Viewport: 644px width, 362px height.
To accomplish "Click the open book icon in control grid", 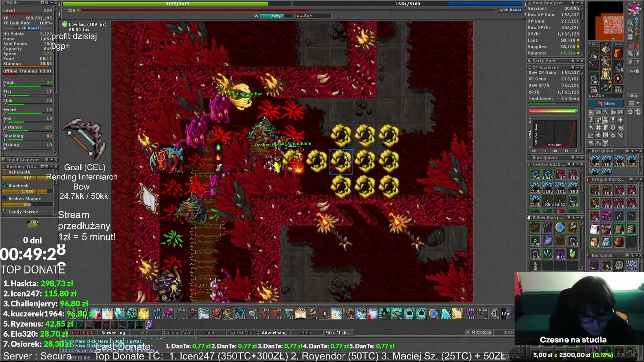I will point(620,112).
